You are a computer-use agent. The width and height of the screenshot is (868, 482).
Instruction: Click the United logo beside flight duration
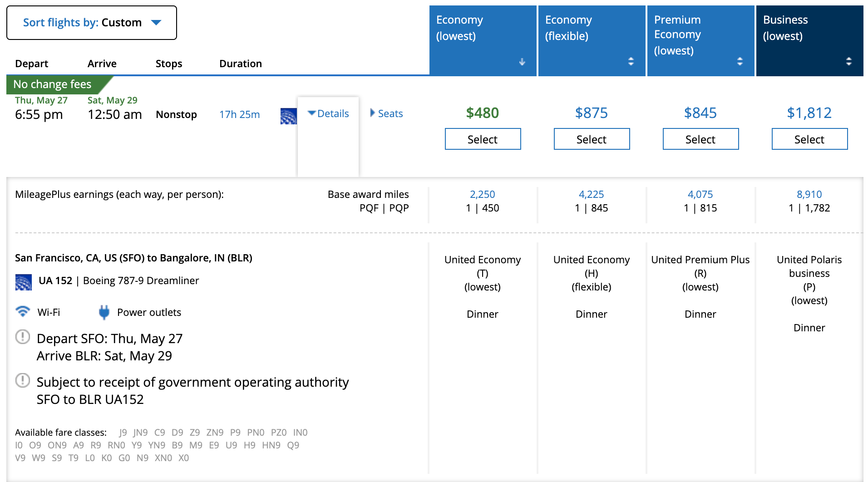288,116
